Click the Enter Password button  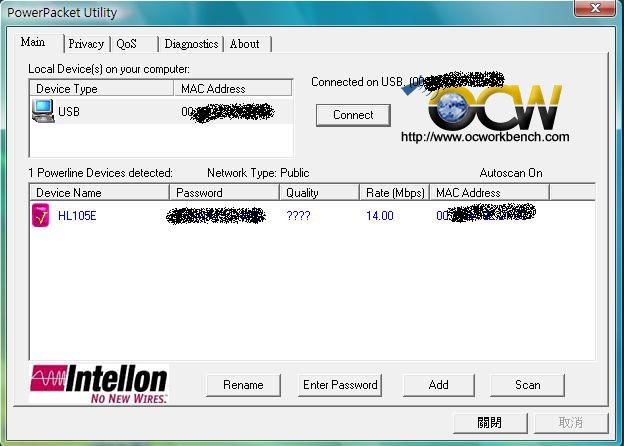340,385
